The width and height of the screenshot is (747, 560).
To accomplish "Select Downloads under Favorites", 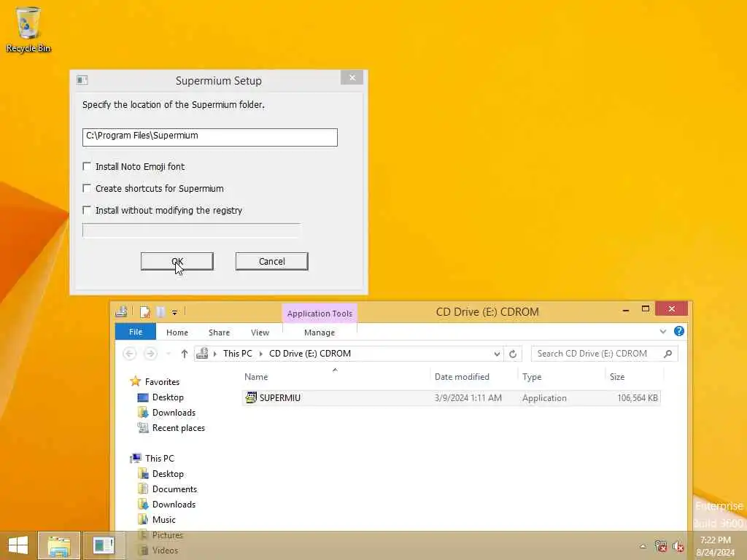I will coord(174,413).
